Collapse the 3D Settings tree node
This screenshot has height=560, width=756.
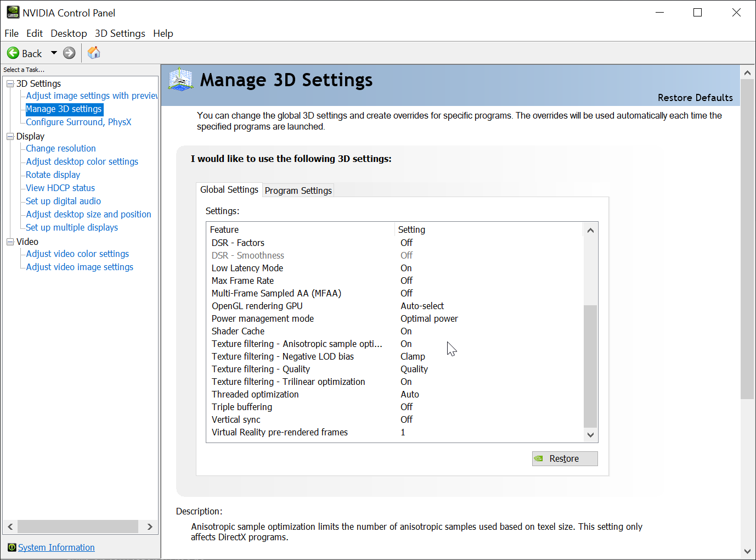10,83
